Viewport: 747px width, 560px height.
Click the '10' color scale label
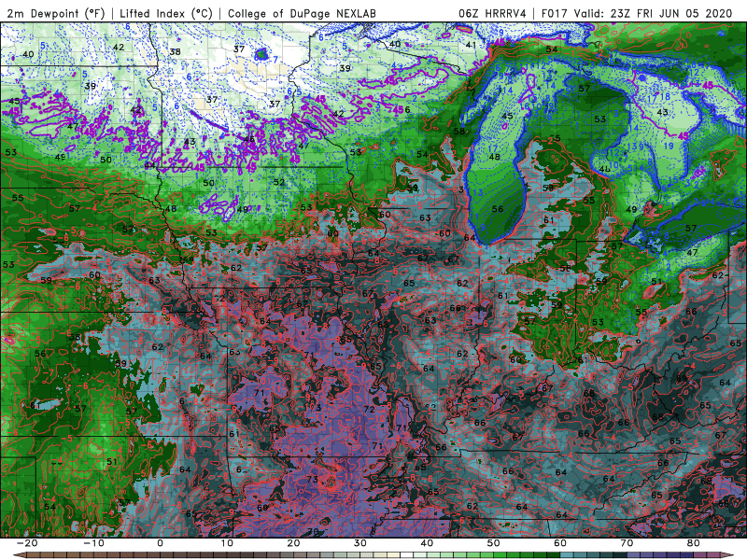(x=227, y=543)
